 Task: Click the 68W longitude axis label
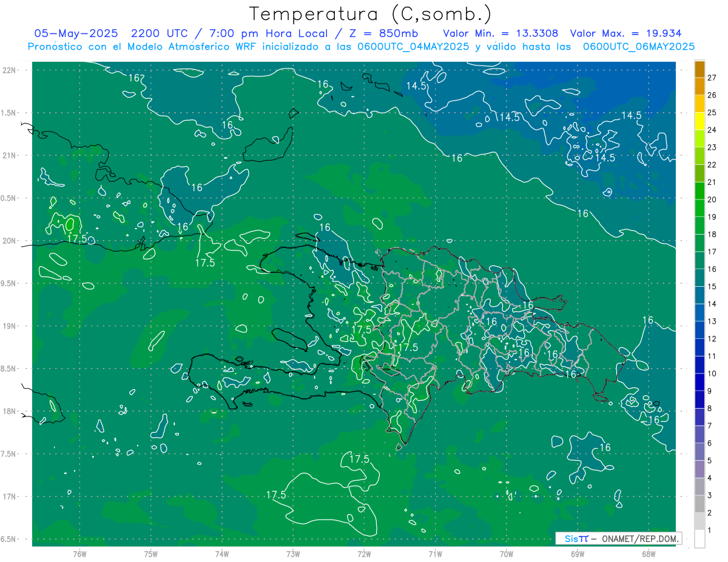[648, 554]
